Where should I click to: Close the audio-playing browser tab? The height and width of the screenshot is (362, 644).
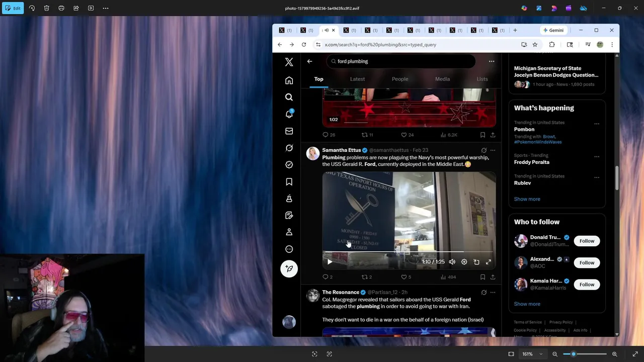[x=333, y=30]
